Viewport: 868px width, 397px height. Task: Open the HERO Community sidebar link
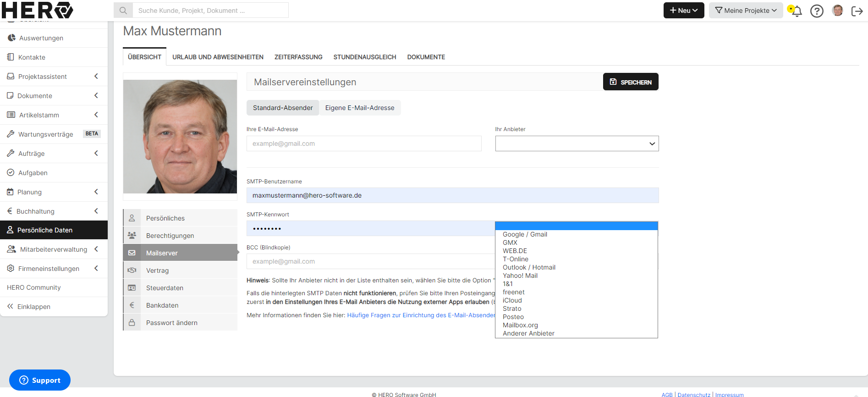click(34, 287)
